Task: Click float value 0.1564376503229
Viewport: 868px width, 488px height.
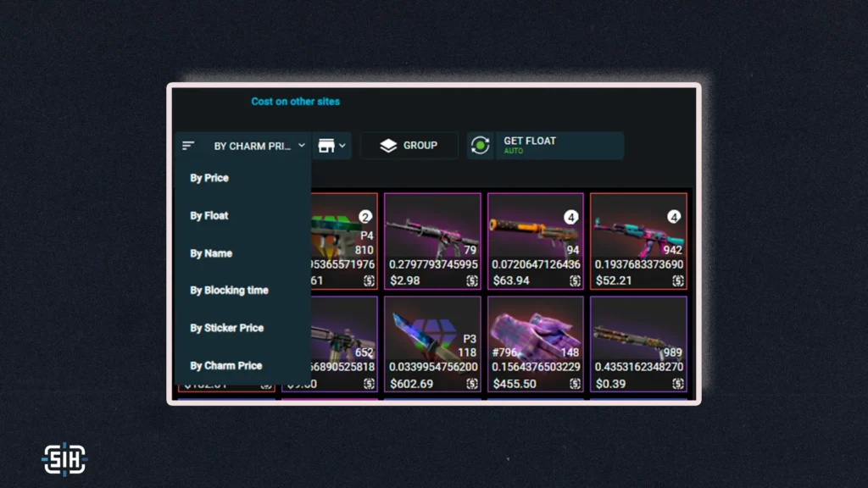Action: (536, 367)
